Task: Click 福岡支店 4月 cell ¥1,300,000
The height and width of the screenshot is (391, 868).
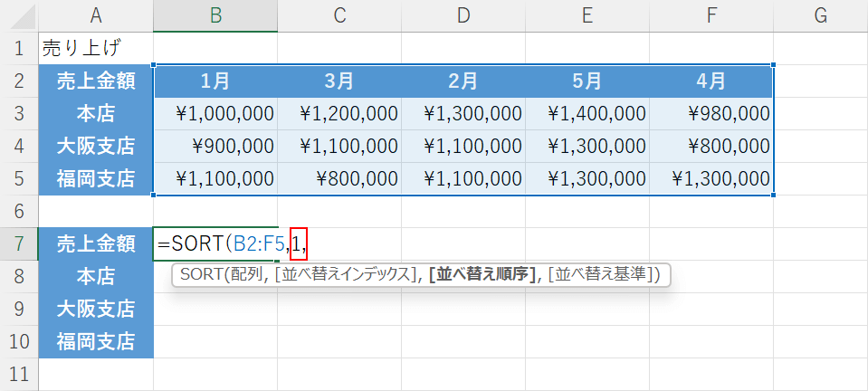Action: (x=711, y=179)
